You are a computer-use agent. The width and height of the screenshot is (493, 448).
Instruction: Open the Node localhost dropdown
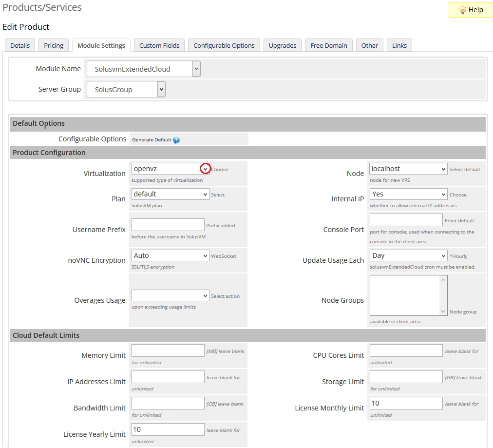coord(408,169)
